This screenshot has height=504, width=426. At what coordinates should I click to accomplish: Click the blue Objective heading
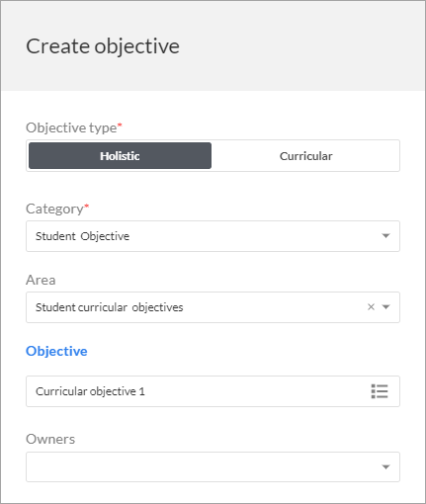click(56, 351)
